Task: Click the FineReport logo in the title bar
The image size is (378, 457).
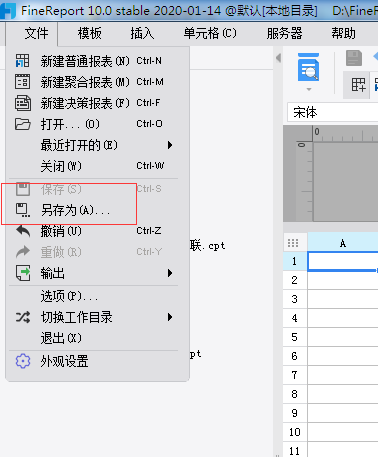Action: 7,11
